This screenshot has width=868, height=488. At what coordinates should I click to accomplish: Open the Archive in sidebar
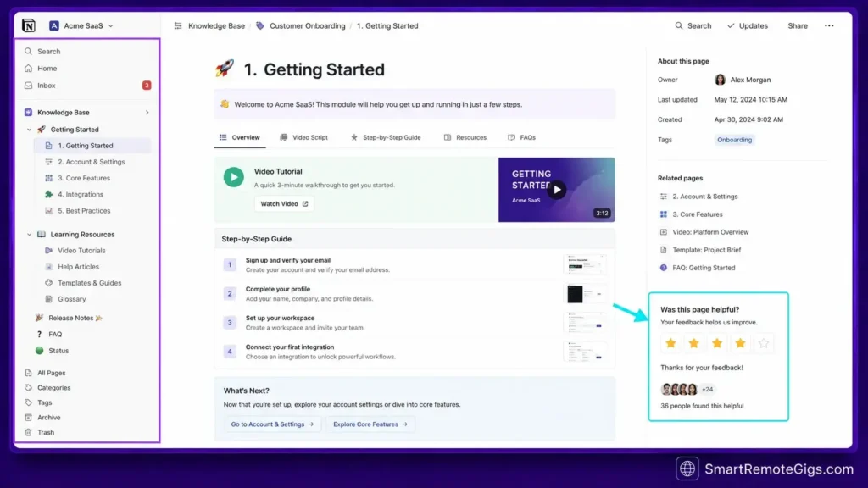point(48,418)
